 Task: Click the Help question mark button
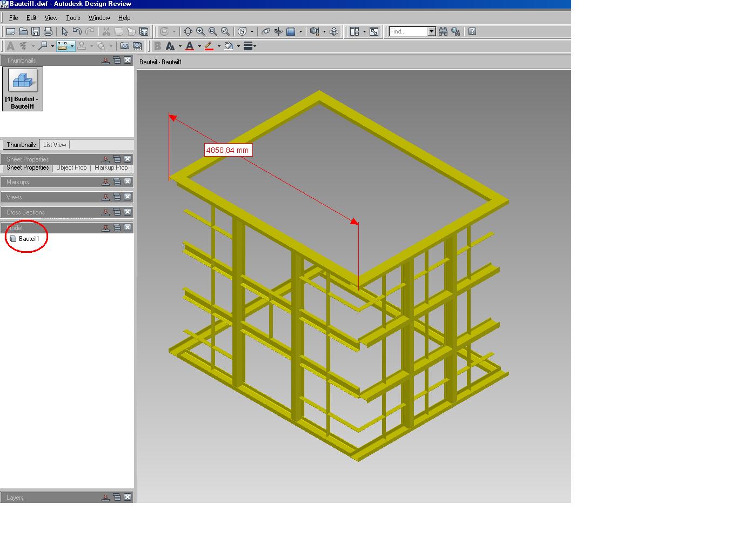click(472, 31)
